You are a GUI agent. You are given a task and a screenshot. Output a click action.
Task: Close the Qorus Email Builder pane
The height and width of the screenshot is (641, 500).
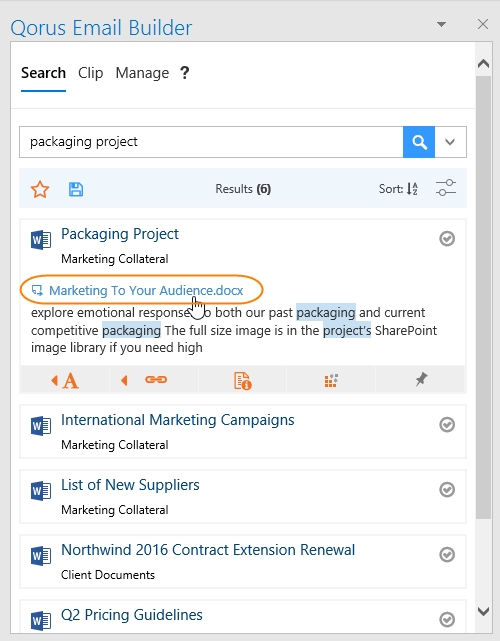(483, 24)
